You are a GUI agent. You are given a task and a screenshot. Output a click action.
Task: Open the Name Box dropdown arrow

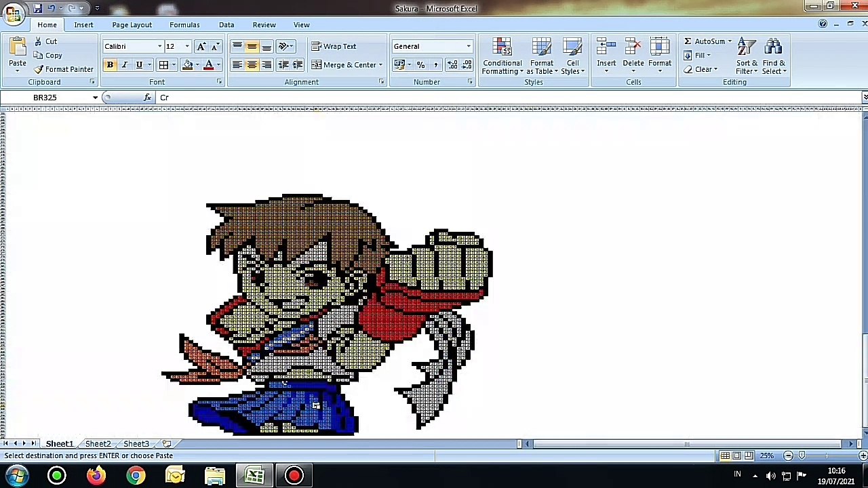(95, 98)
